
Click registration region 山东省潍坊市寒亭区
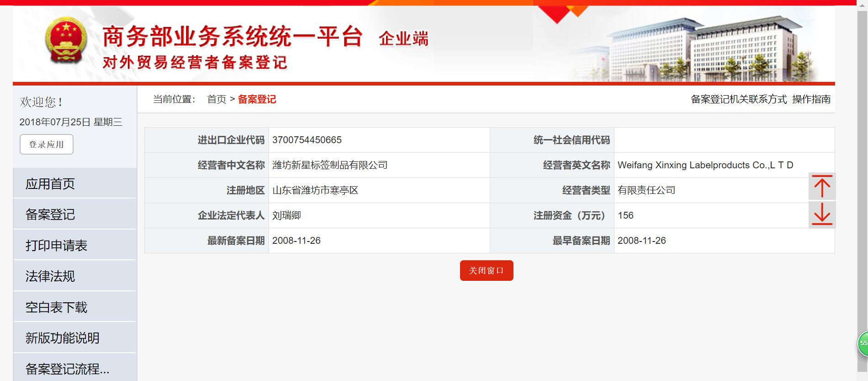(315, 190)
